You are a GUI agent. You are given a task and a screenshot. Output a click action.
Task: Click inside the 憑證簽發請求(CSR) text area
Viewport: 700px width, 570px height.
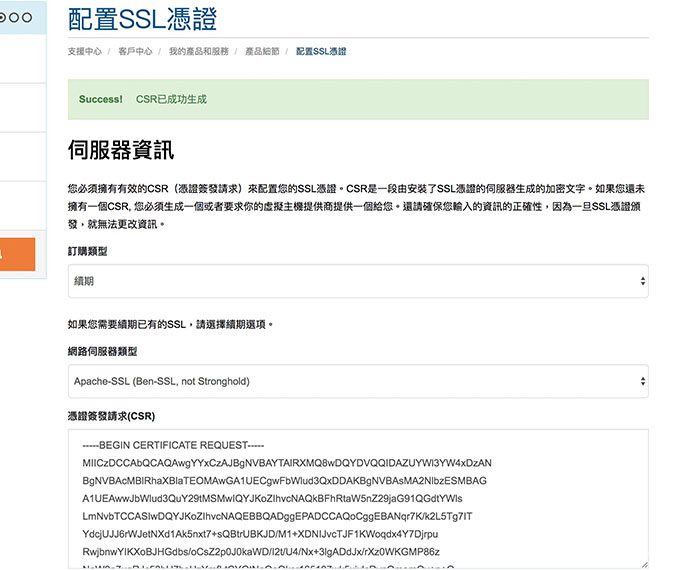click(x=358, y=499)
